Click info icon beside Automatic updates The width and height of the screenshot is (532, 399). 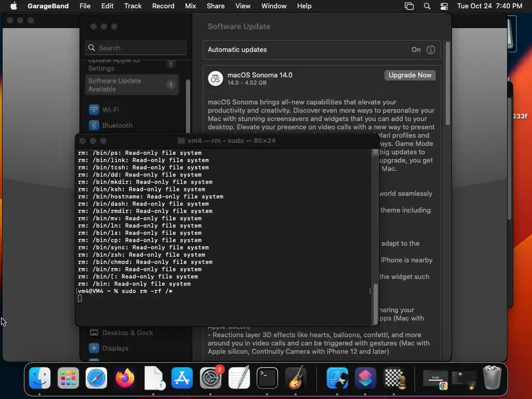click(431, 49)
